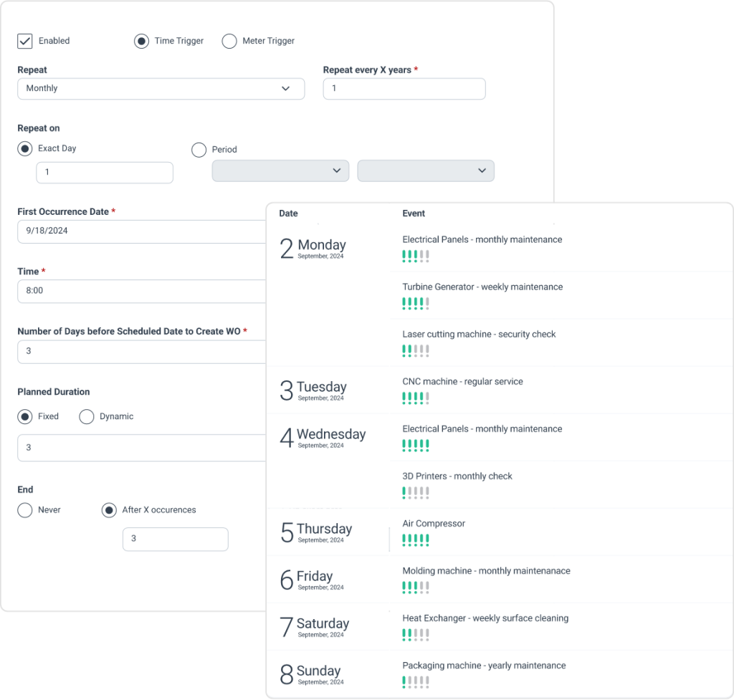The image size is (734, 700).
Task: Select the indicator beside Laser cutting machine security check
Action: 416,350
